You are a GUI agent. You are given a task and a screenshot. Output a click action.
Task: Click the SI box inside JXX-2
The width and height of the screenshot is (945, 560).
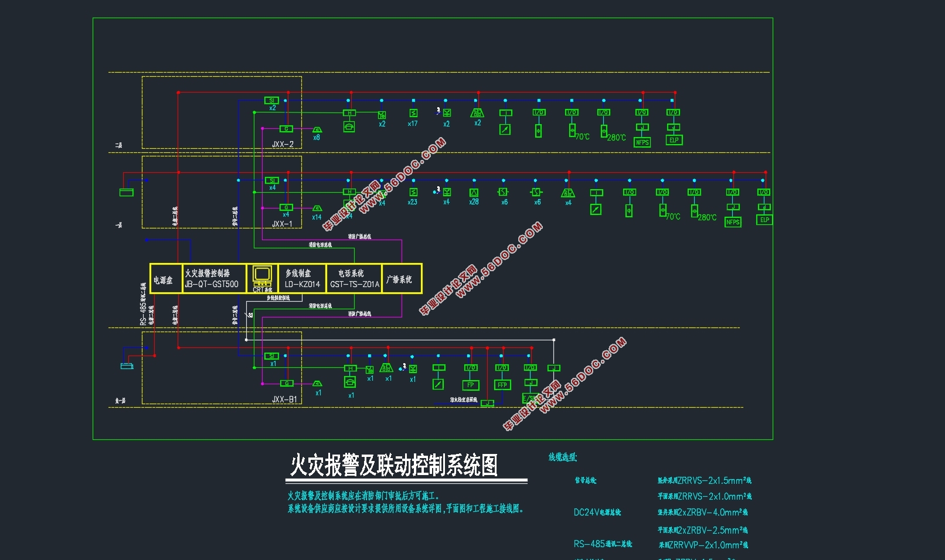[271, 100]
